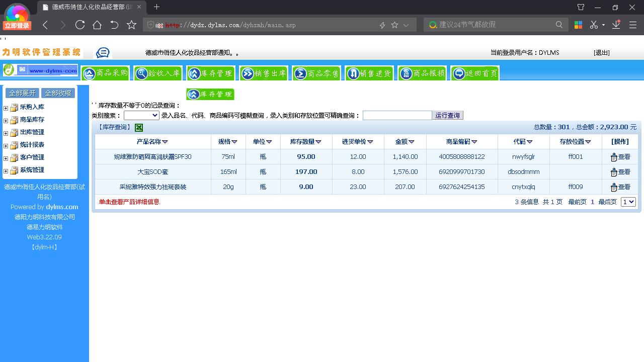This screenshot has height=362, width=644.
Task: Open the 商品报损 module icon
Action: tap(422, 72)
